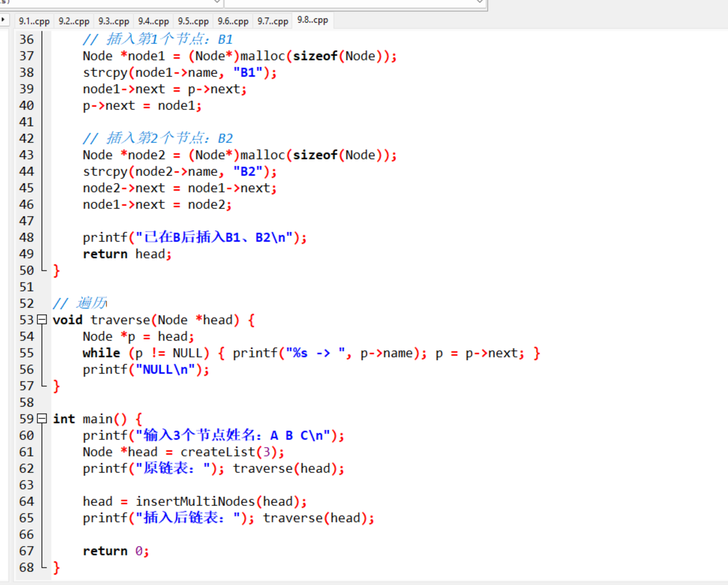Click 'return 0;' on line 67
The width and height of the screenshot is (728, 585).
coord(116,551)
